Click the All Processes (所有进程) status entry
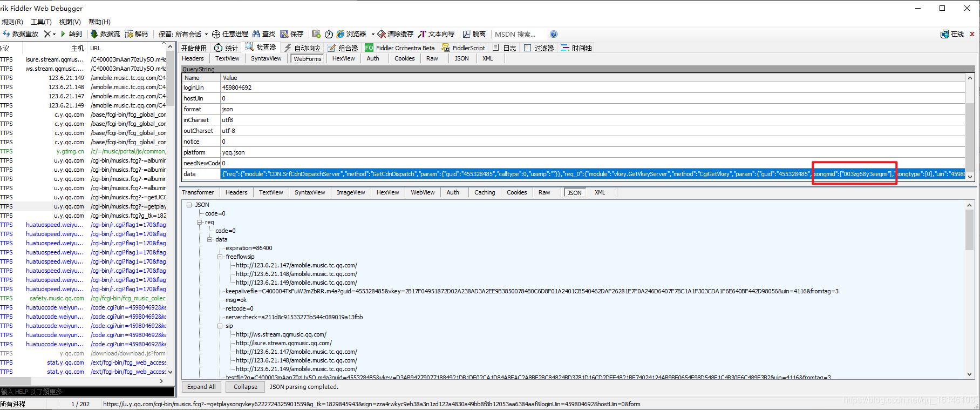 click(13, 404)
